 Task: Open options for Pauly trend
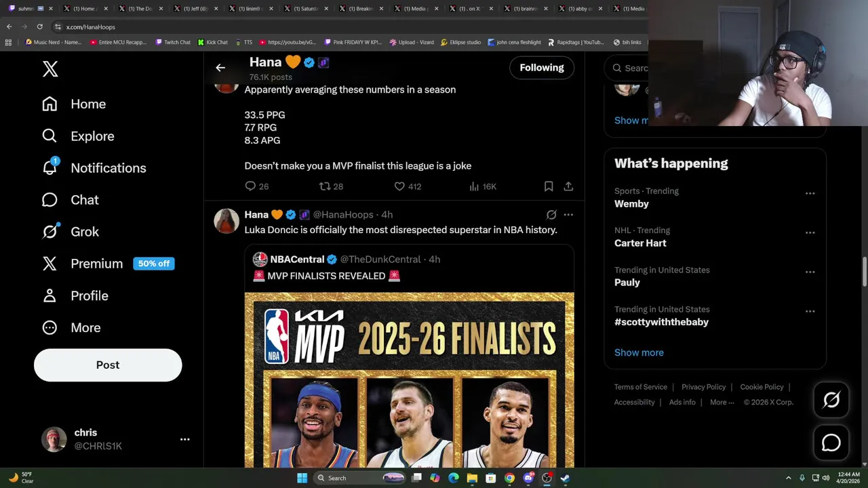[810, 272]
